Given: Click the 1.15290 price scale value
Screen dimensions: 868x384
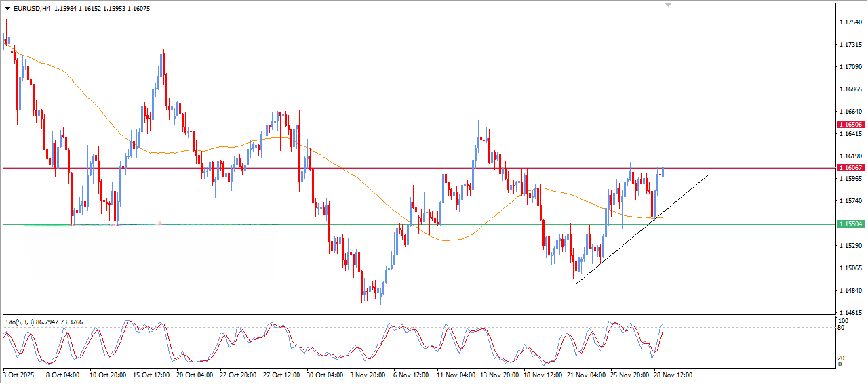Looking at the screenshot, I should coord(850,245).
